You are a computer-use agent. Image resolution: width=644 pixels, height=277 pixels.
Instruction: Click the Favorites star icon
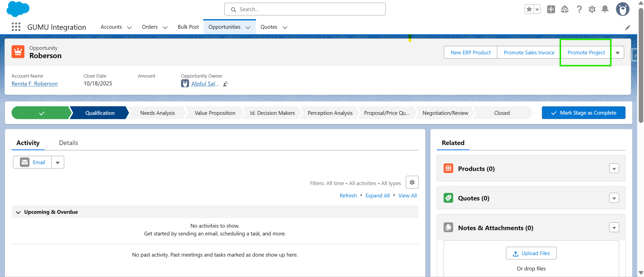point(529,10)
